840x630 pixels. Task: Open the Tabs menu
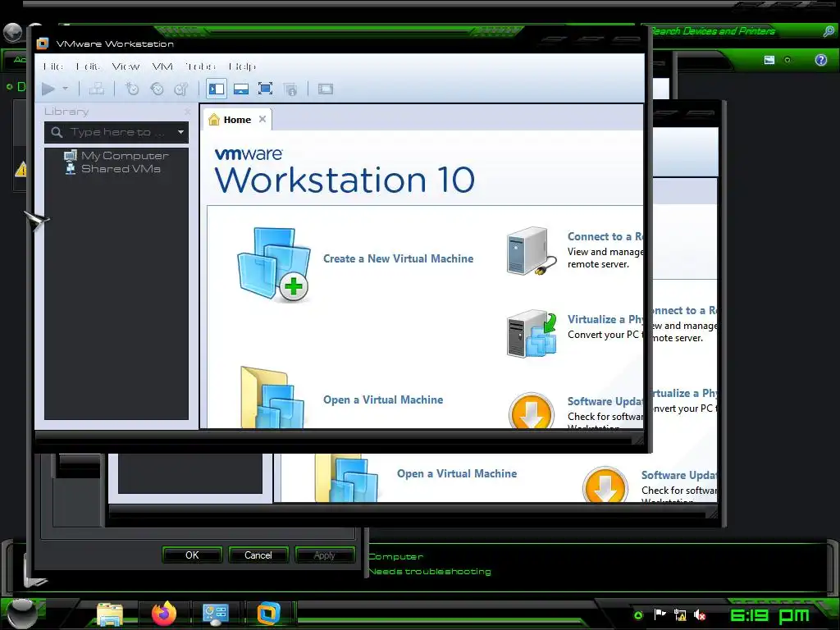pos(200,66)
